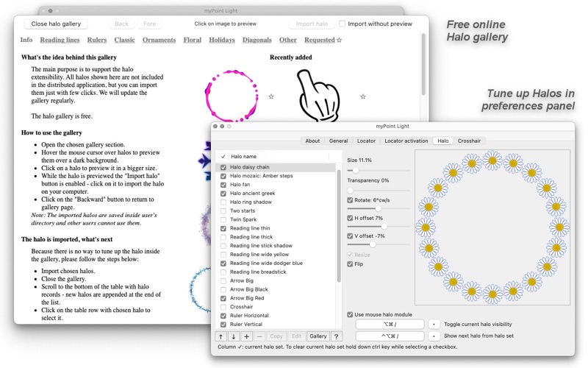Click the Import halo button
Screen dimensions: 588x368
pyautogui.click(x=312, y=24)
